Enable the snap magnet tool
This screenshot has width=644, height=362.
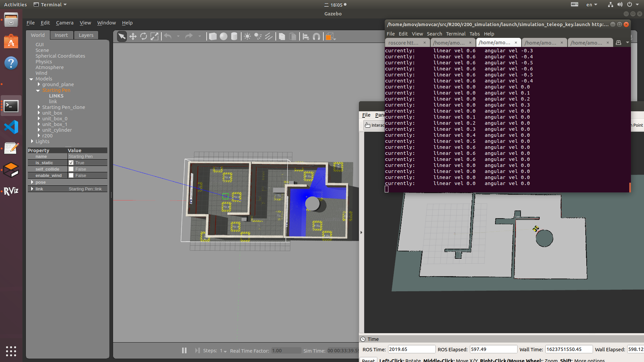(316, 36)
